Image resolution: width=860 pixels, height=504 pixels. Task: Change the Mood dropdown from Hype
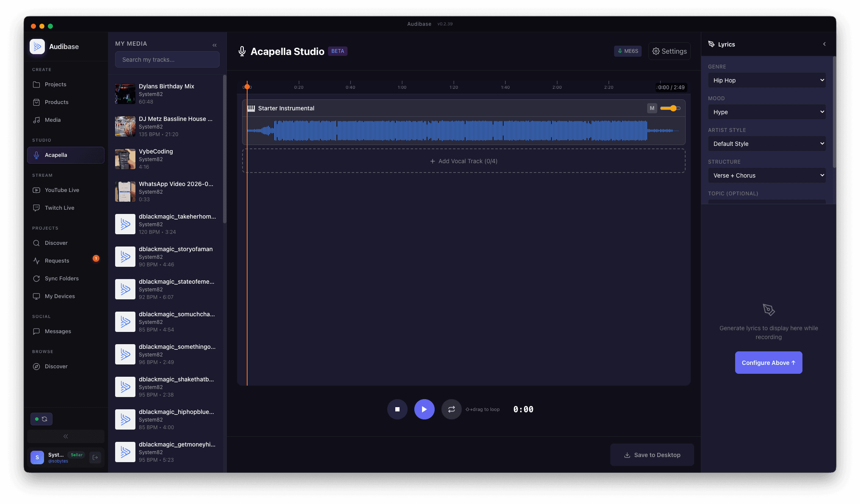pos(767,112)
